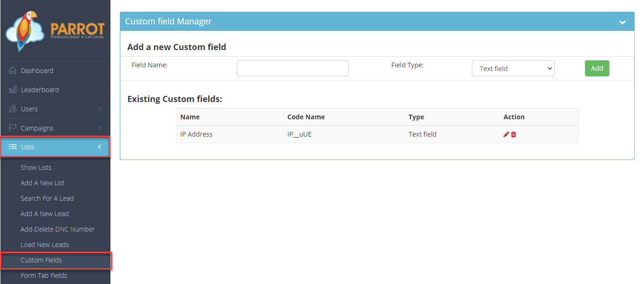Open Add-Delete DNC Number page
The image size is (644, 284).
pyautogui.click(x=58, y=229)
